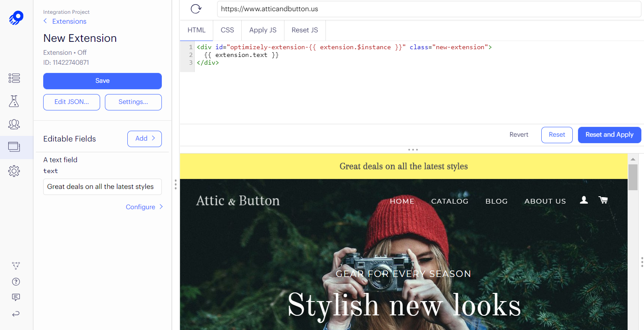
Task: Reload the preview page with refresh icon
Action: pos(196,9)
